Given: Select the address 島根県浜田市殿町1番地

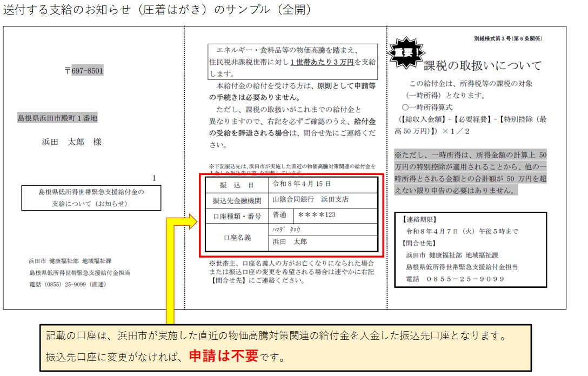Looking at the screenshot, I should click(58, 118).
